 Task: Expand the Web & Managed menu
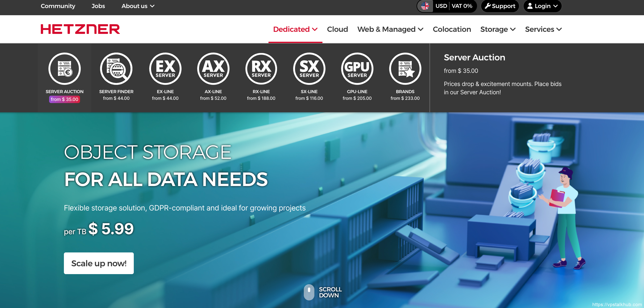(x=390, y=29)
